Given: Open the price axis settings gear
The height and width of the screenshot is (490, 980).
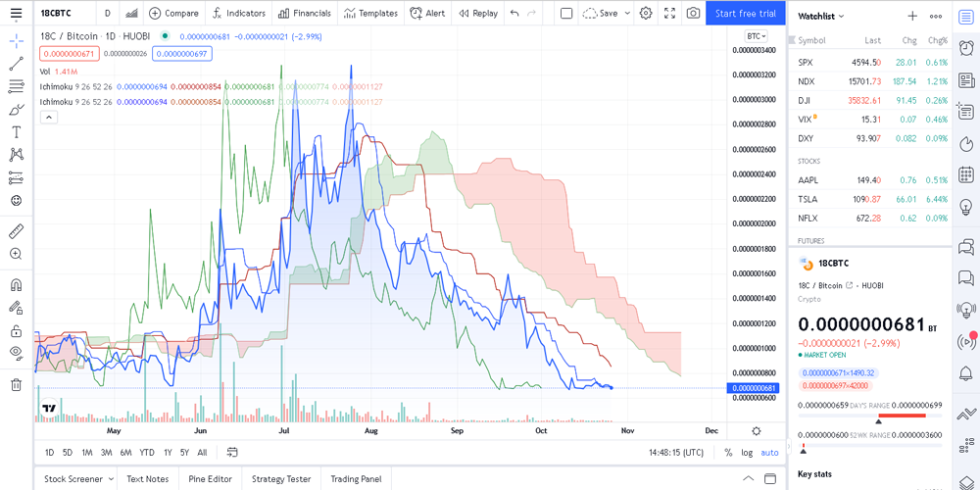Looking at the screenshot, I should (x=757, y=431).
